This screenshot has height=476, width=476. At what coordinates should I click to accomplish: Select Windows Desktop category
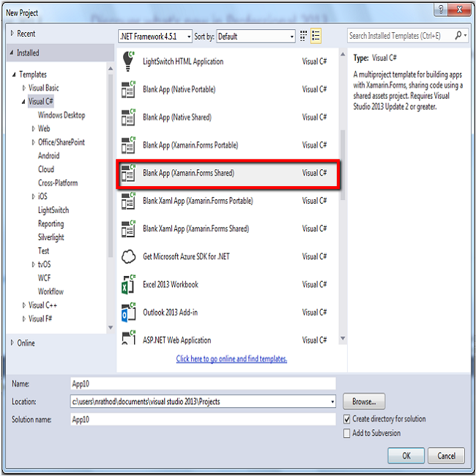click(x=62, y=116)
